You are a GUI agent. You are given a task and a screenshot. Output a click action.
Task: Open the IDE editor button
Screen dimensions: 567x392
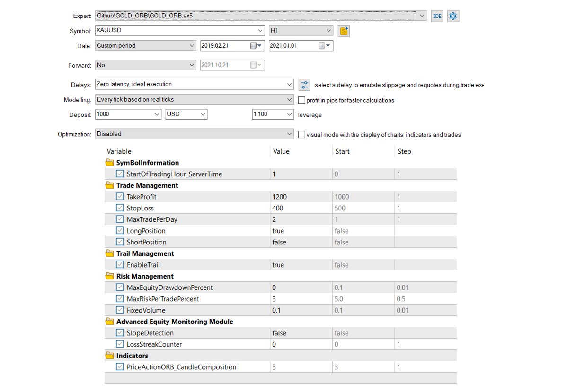point(437,16)
